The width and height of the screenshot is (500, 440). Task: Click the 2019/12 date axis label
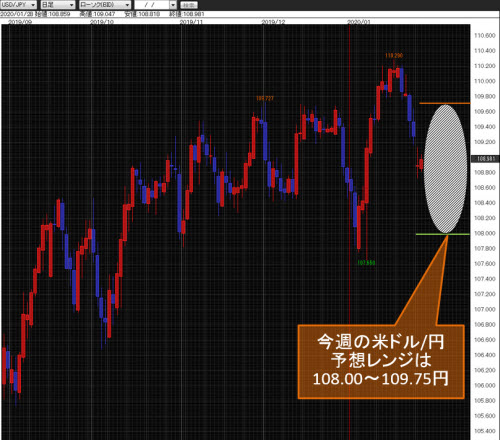(273, 22)
